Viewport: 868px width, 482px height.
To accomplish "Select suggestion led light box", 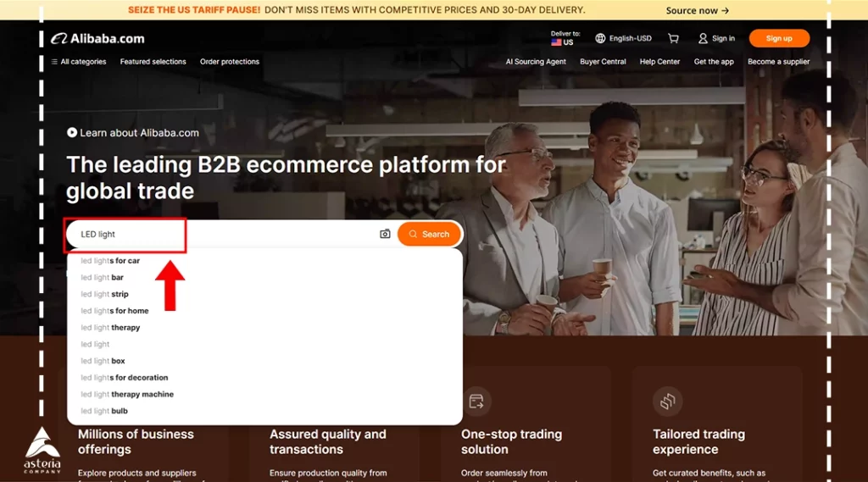I will 264,361.
